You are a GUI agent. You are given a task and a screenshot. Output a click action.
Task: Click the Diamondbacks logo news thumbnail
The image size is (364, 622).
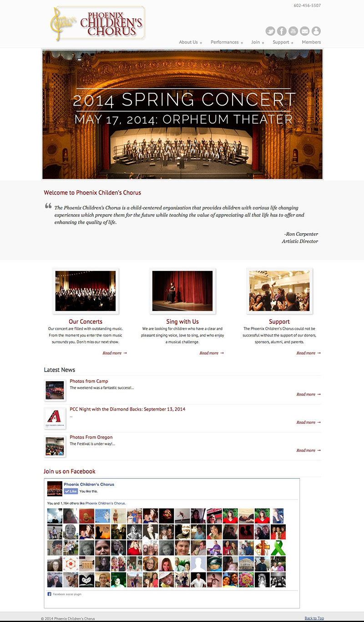tap(55, 418)
